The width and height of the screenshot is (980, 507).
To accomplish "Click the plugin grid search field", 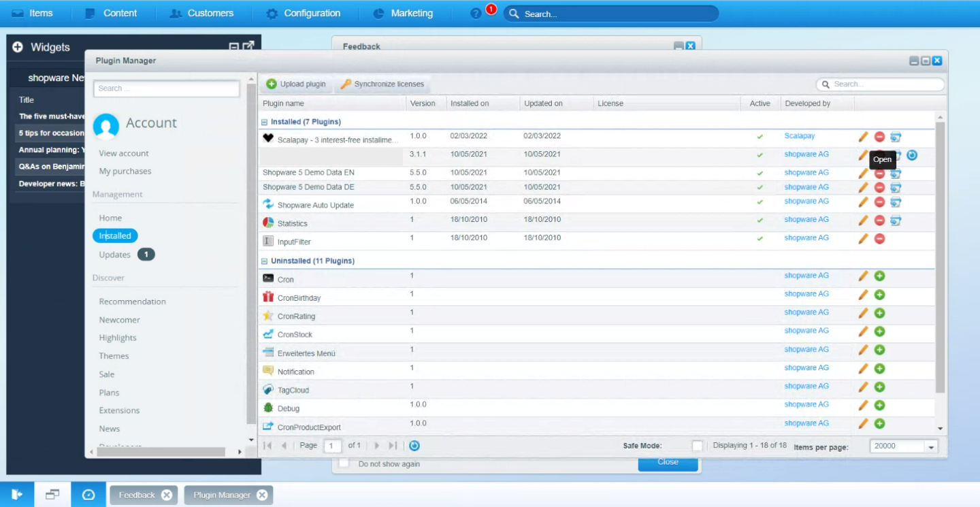I will click(881, 84).
